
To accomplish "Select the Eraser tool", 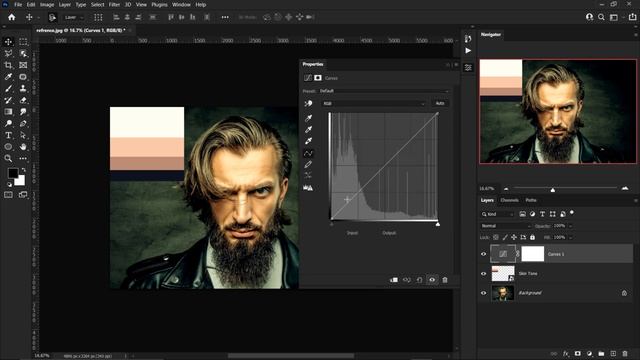I will pyautogui.click(x=23, y=100).
